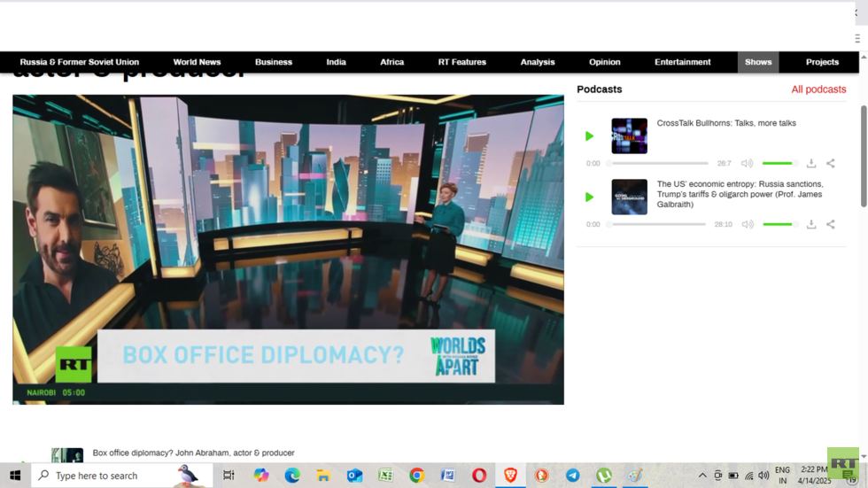Image resolution: width=868 pixels, height=488 pixels.
Task: Open the Business section
Action: (x=274, y=62)
